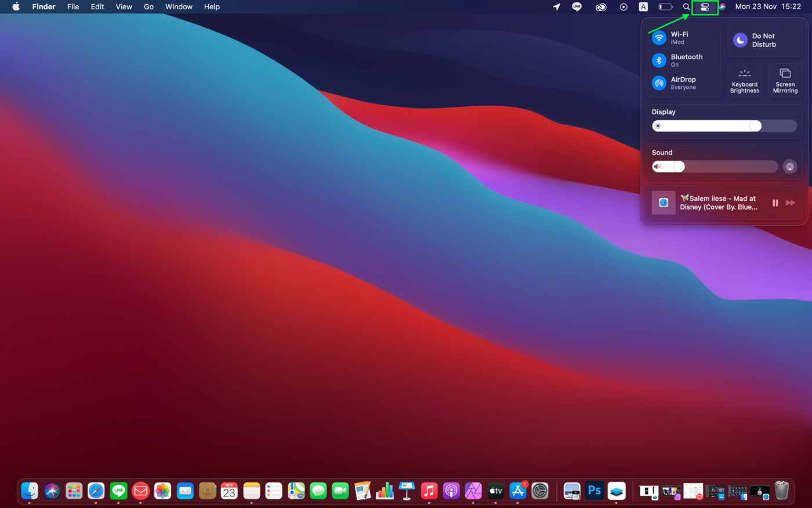Expand the now playing media panel
This screenshot has width=812, height=508.
(719, 203)
